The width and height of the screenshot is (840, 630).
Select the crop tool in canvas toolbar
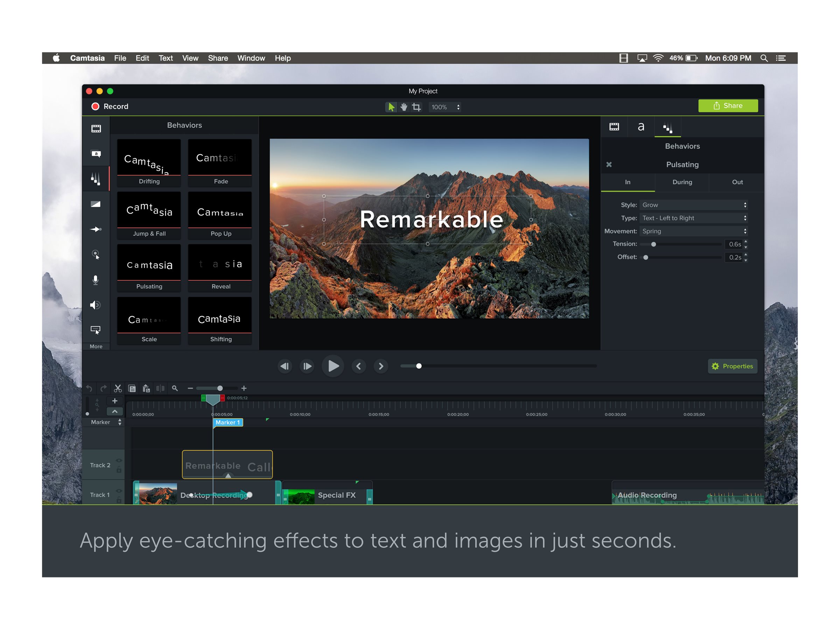click(416, 107)
